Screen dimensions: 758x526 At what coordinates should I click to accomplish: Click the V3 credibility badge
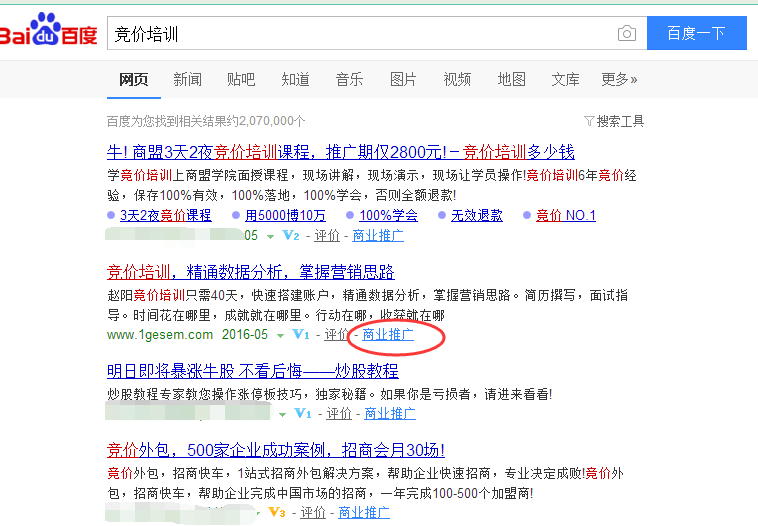[x=277, y=512]
